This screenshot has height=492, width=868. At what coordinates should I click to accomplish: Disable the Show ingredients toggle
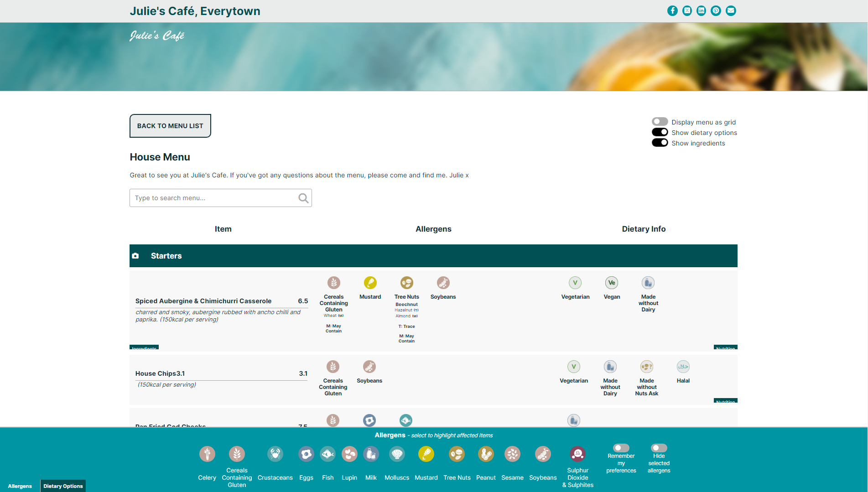coord(660,143)
